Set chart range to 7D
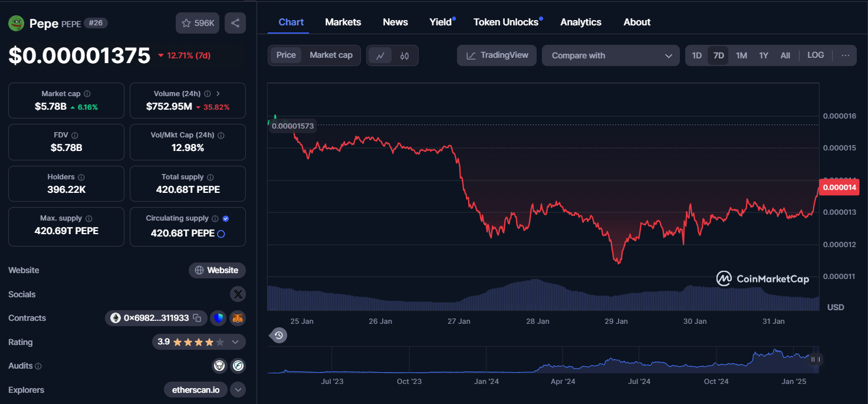868x404 pixels. 718,55
